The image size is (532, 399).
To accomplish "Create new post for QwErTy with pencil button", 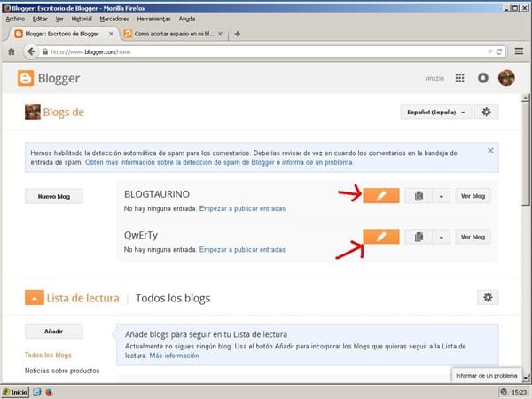I will [x=381, y=237].
